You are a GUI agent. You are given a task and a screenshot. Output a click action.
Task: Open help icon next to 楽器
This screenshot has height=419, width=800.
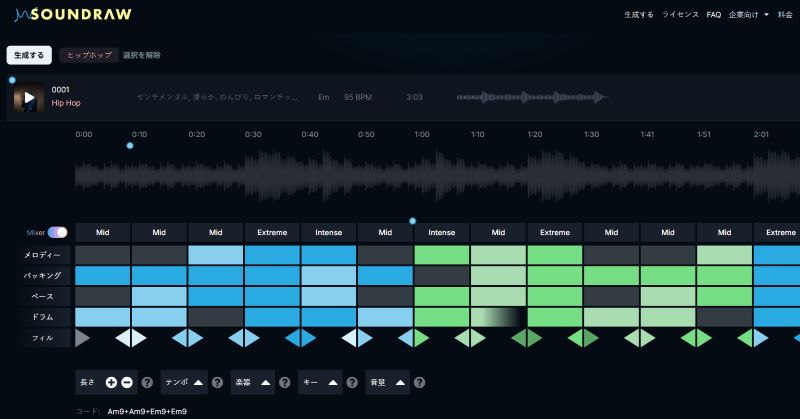(x=285, y=382)
